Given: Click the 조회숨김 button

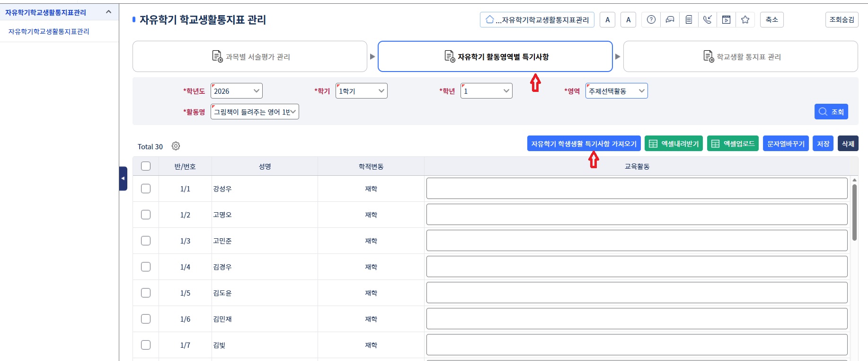Looking at the screenshot, I should (842, 19).
